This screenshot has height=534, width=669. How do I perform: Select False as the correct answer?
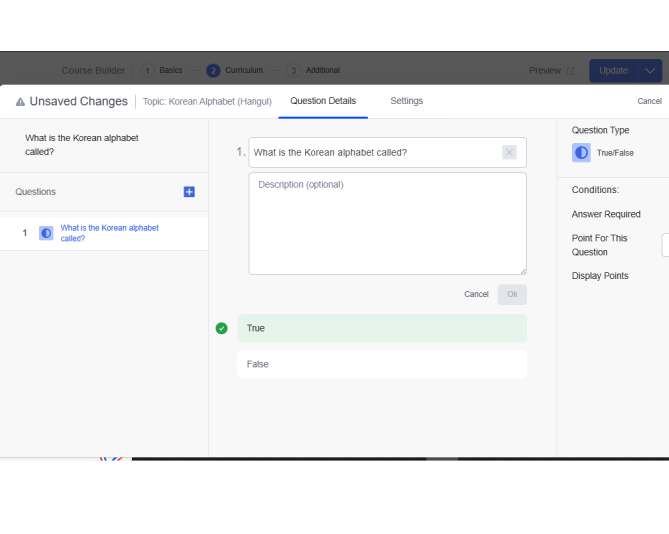click(381, 364)
